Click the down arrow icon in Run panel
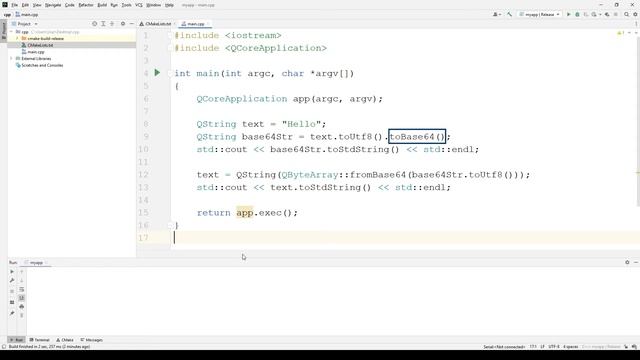This screenshot has width=640, height=360. tap(22, 281)
